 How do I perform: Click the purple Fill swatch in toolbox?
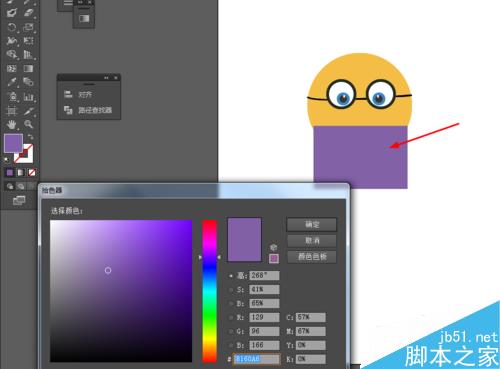click(x=13, y=143)
